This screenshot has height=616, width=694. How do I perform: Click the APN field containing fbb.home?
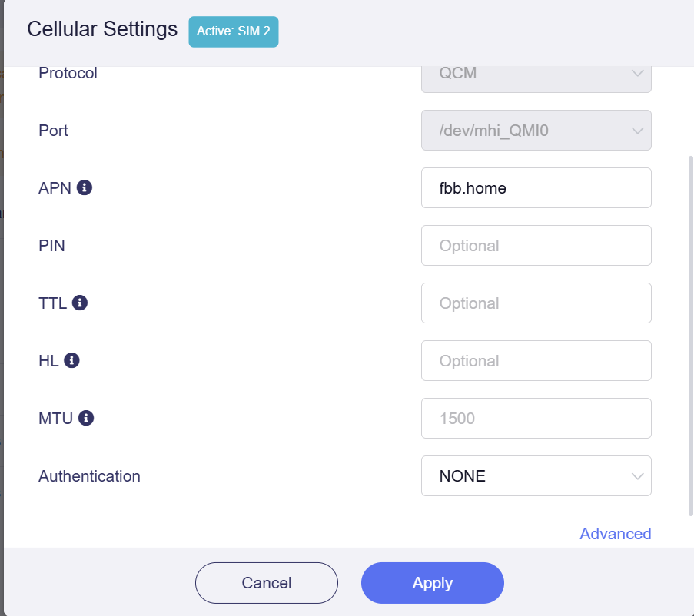536,188
